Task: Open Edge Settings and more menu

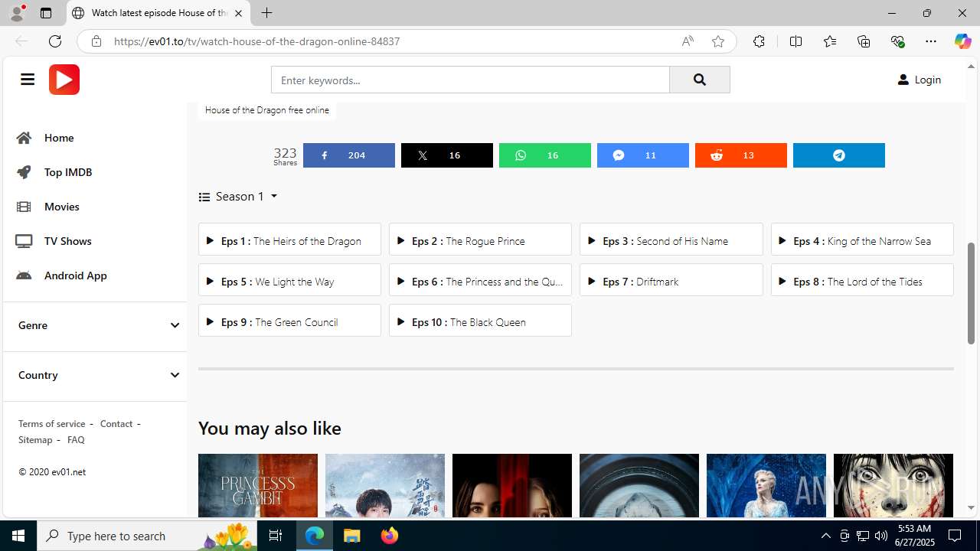Action: (931, 41)
